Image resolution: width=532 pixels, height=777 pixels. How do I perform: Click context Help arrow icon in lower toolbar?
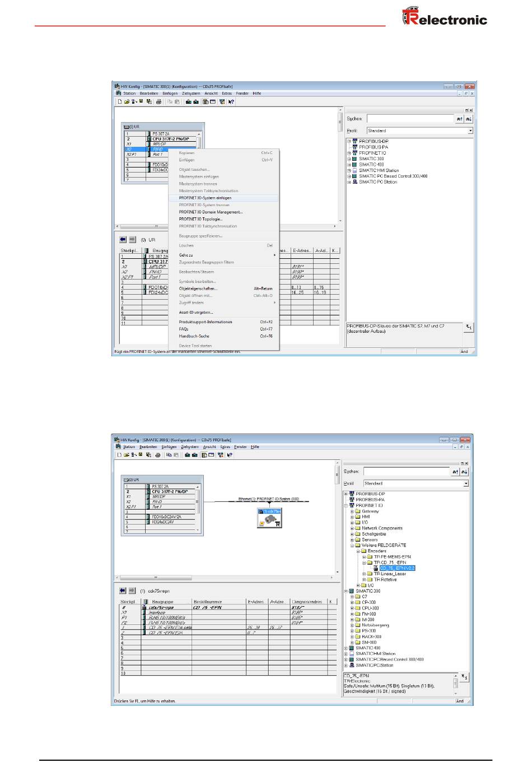click(x=230, y=455)
